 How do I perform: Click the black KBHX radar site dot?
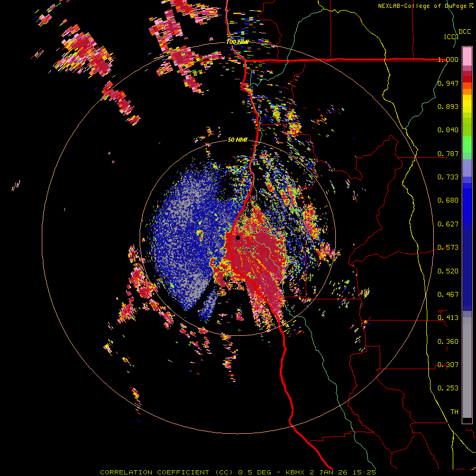pos(237,237)
